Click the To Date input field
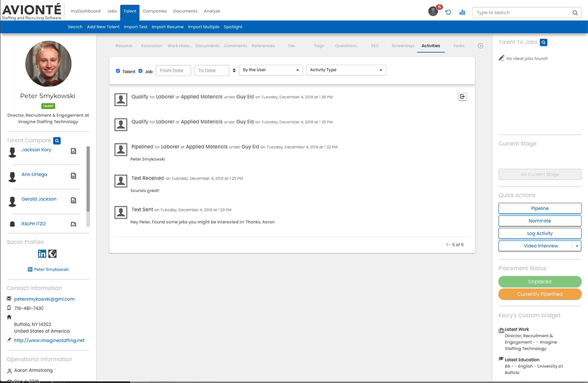 click(212, 70)
